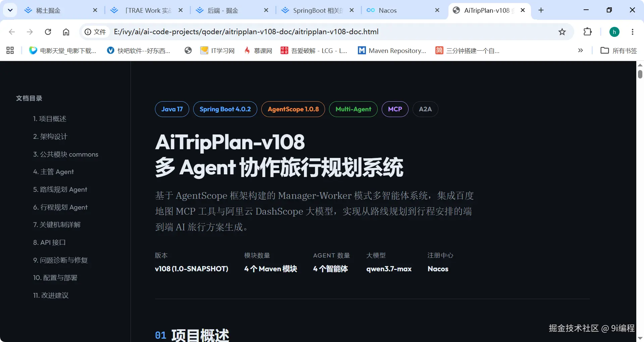Image resolution: width=644 pixels, height=342 pixels.
Task: Close the Nacos tab
Action: (x=437, y=10)
